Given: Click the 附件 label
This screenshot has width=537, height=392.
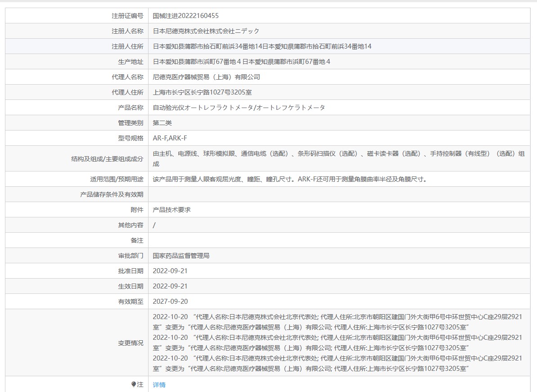Looking at the screenshot, I should point(137,210).
